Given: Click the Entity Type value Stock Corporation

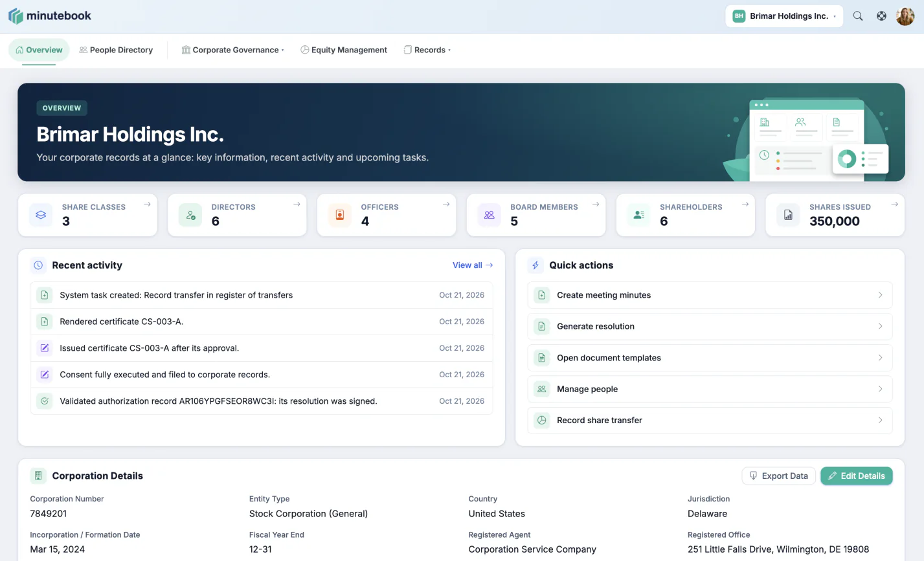Looking at the screenshot, I should click(308, 514).
